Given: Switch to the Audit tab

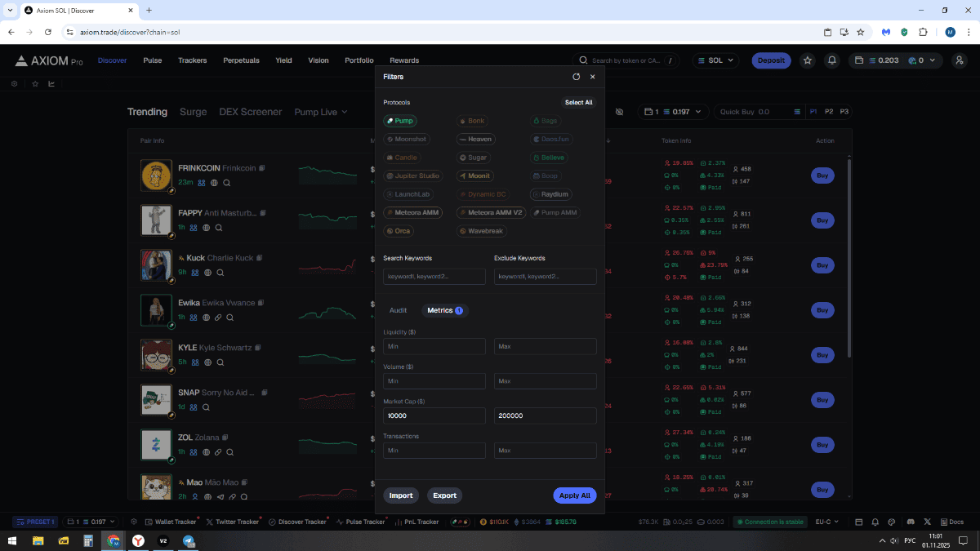Looking at the screenshot, I should (x=398, y=310).
